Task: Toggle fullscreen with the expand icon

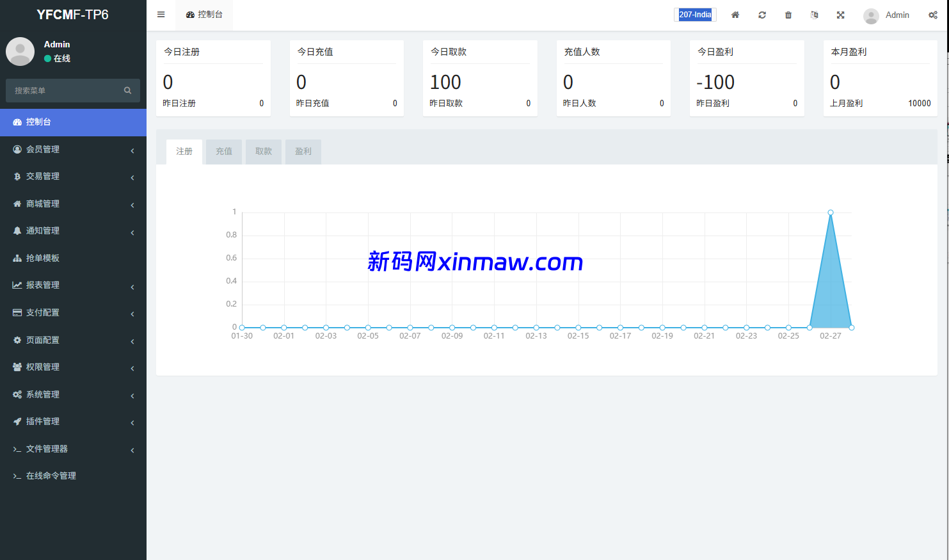Action: point(841,15)
